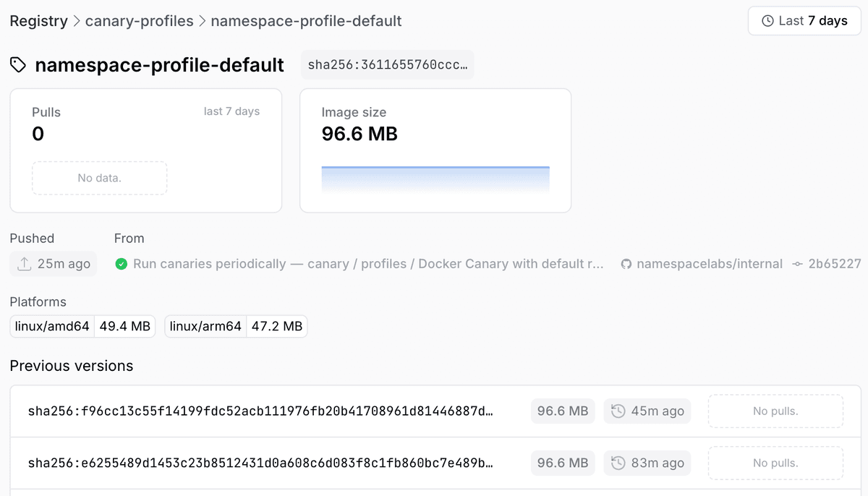Click the commit icon beside 2b65227
This screenshot has height=496, width=868.
[x=797, y=264]
